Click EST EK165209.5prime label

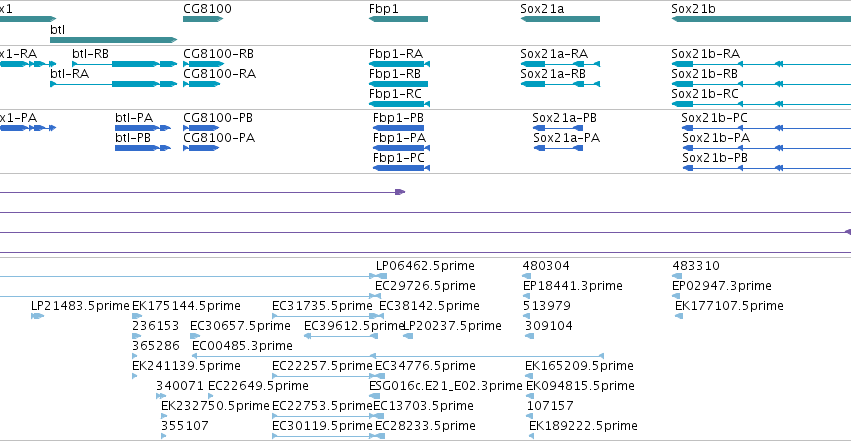point(580,366)
